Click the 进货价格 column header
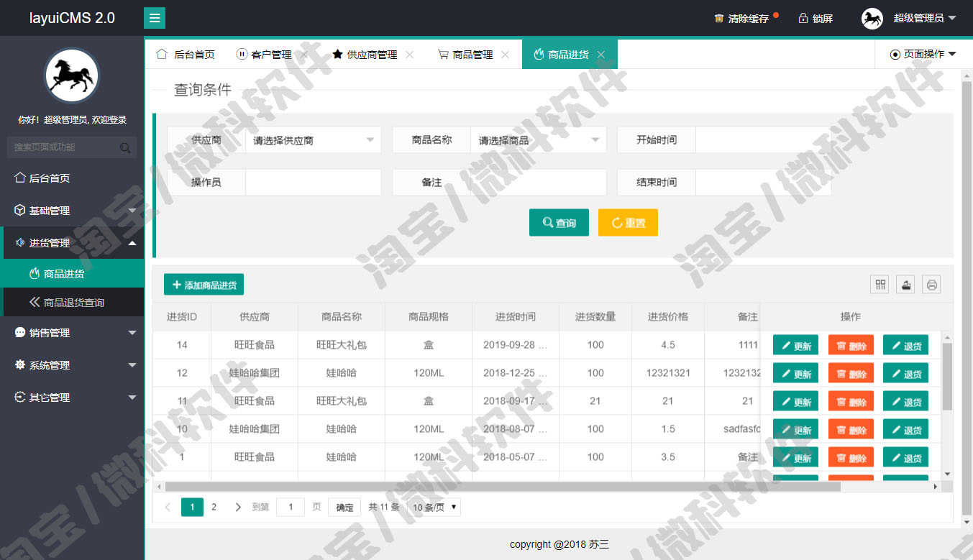The width and height of the screenshot is (973, 560). point(667,317)
